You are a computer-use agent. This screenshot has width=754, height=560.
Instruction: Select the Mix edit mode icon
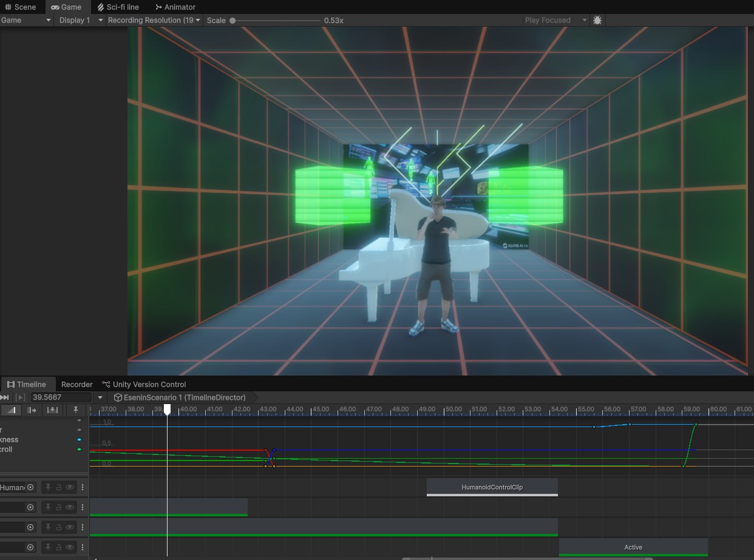click(x=12, y=410)
